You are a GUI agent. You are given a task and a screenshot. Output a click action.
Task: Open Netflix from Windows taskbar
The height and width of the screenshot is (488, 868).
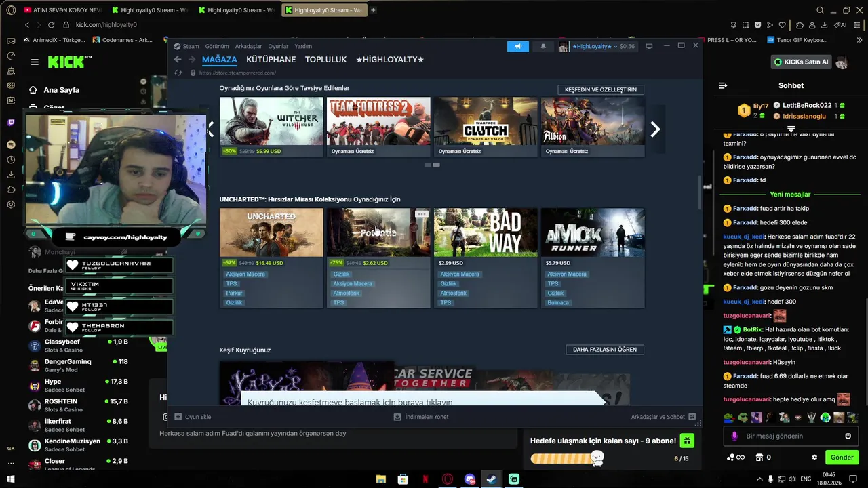pyautogui.click(x=425, y=479)
